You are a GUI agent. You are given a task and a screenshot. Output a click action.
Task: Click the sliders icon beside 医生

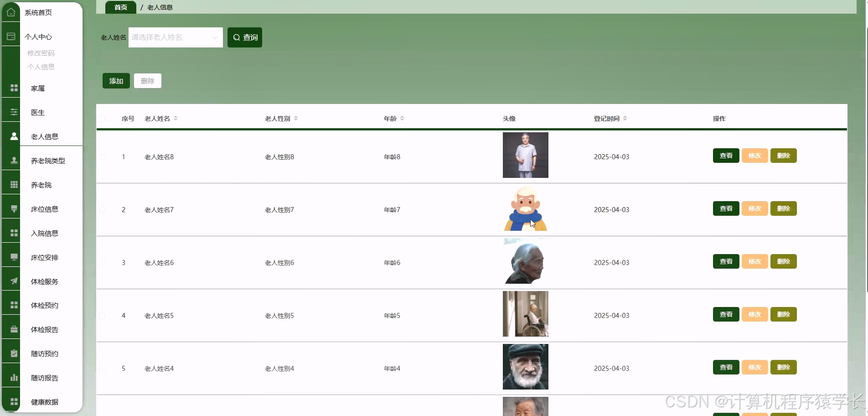click(14, 112)
